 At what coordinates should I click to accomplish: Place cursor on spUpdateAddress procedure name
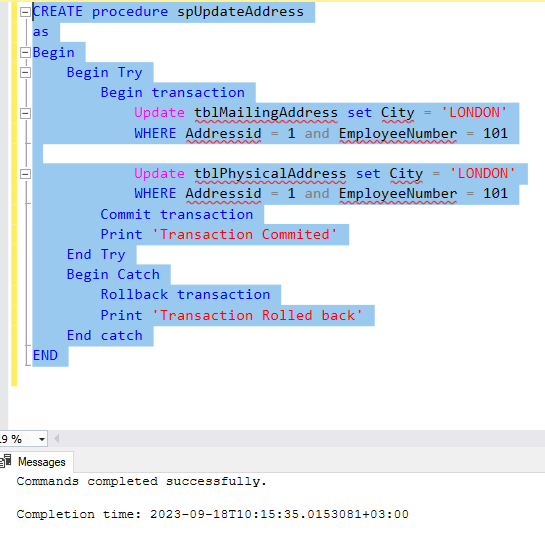click(x=240, y=12)
